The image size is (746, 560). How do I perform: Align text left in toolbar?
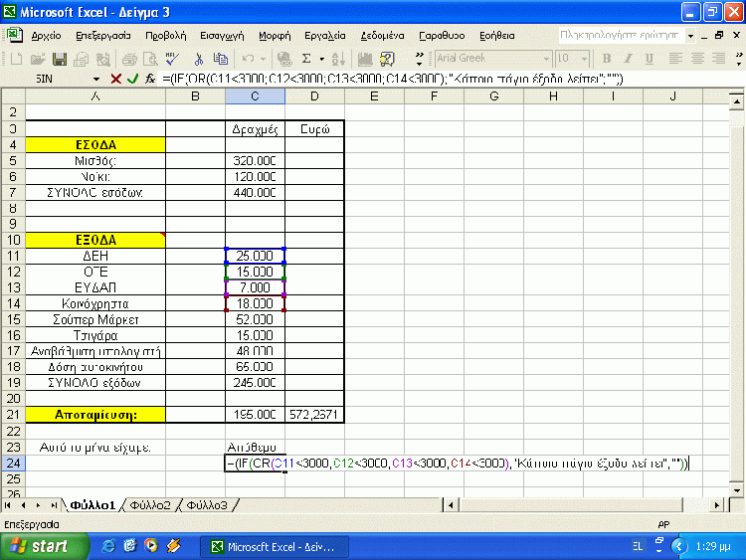point(675,59)
